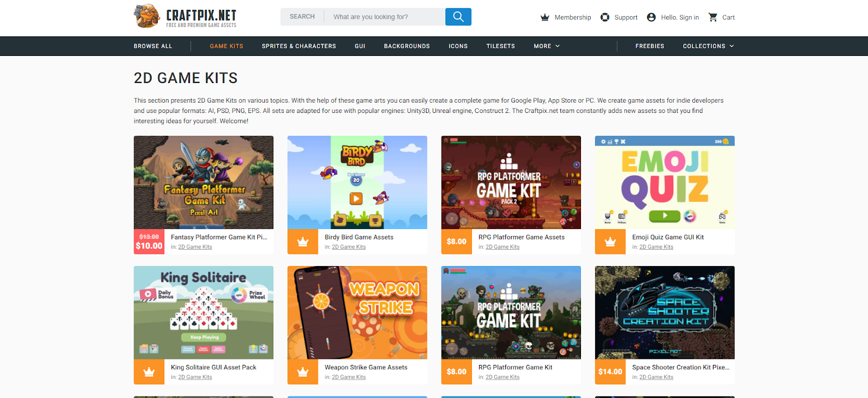Open Birdy Bird Game Assets title link
This screenshot has width=868, height=398.
(x=359, y=237)
